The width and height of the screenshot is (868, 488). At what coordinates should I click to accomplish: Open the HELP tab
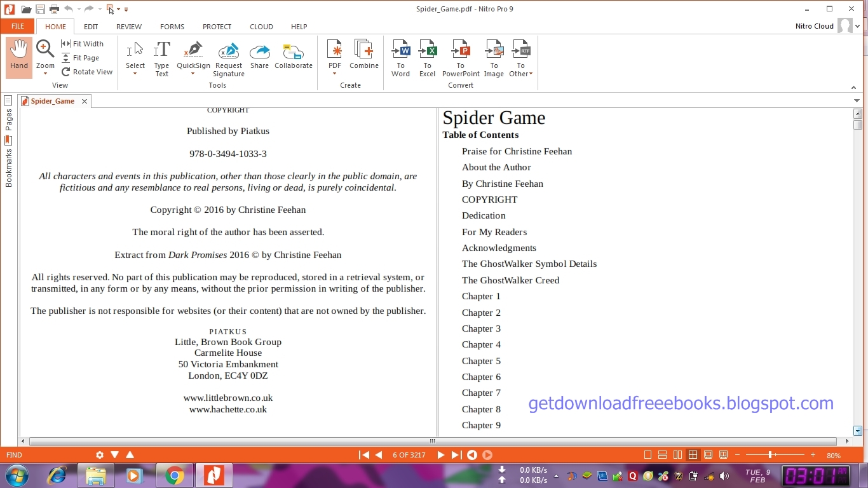[x=299, y=27]
